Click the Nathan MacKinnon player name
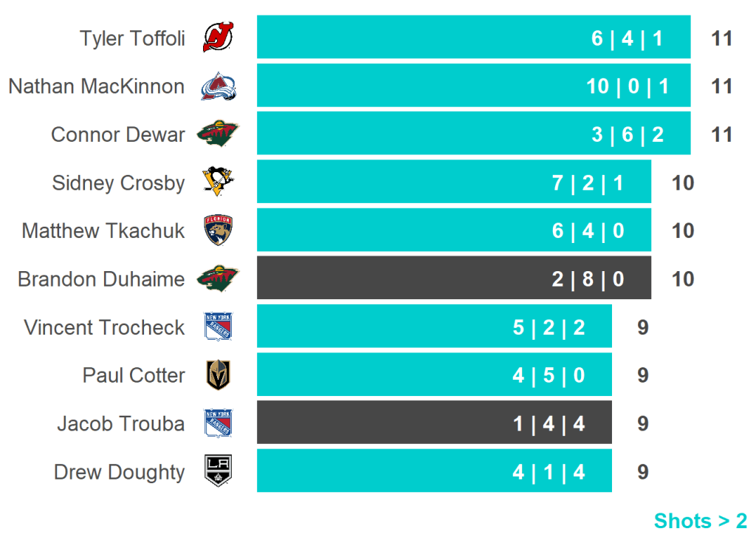Image resolution: width=756 pixels, height=540 pixels. [96, 86]
